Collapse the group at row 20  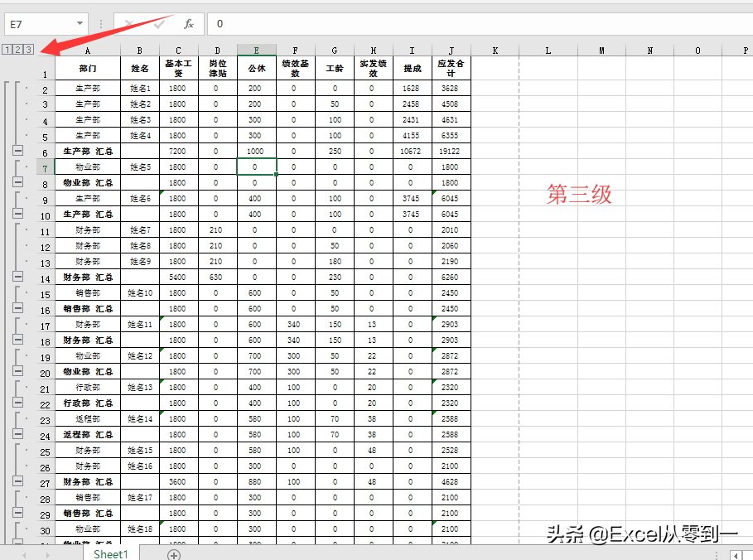[17, 371]
